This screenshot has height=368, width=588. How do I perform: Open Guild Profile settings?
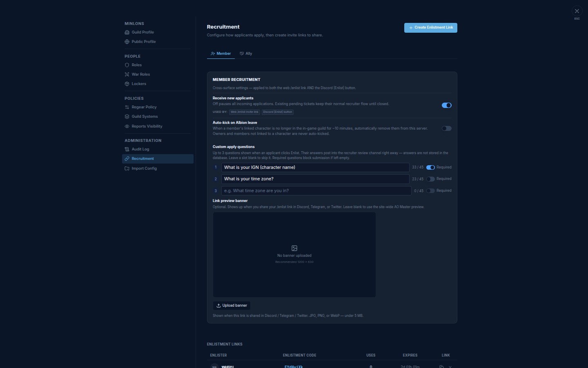click(158, 32)
